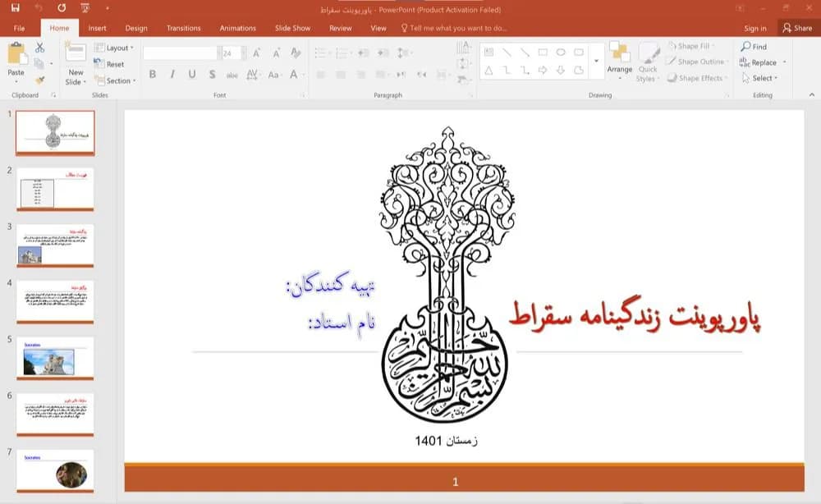Select the Format Painter brush icon
Screen dimensions: 821x504
39,80
